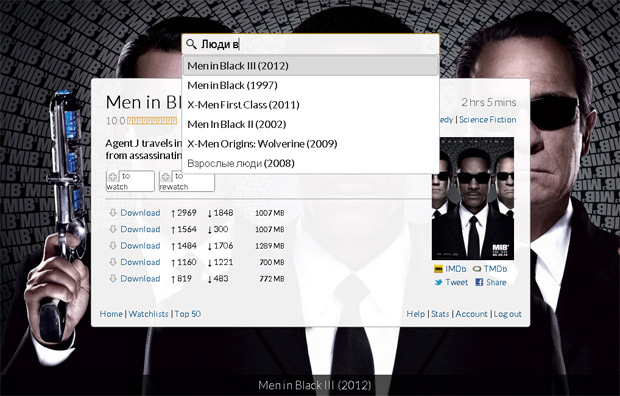Open the Help link
Viewport: 620px width, 396px height.
click(416, 314)
